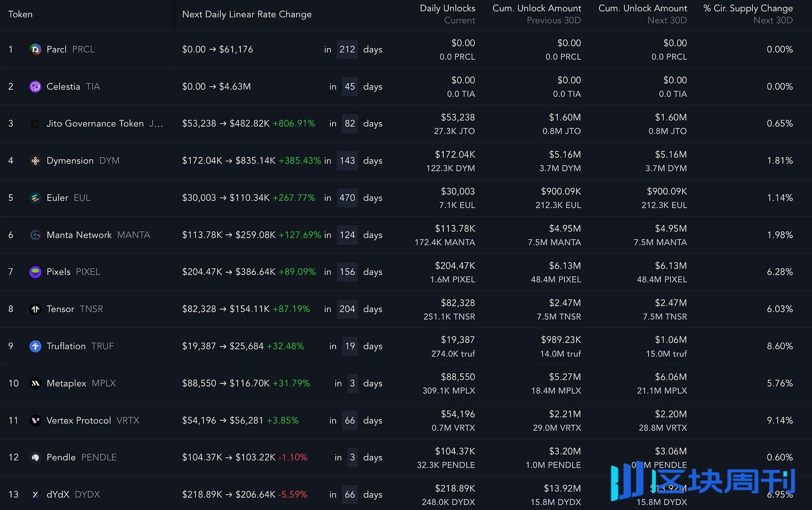The width and height of the screenshot is (812, 510).
Task: Click the $61,176 rate for Parcl
Action: coord(236,50)
